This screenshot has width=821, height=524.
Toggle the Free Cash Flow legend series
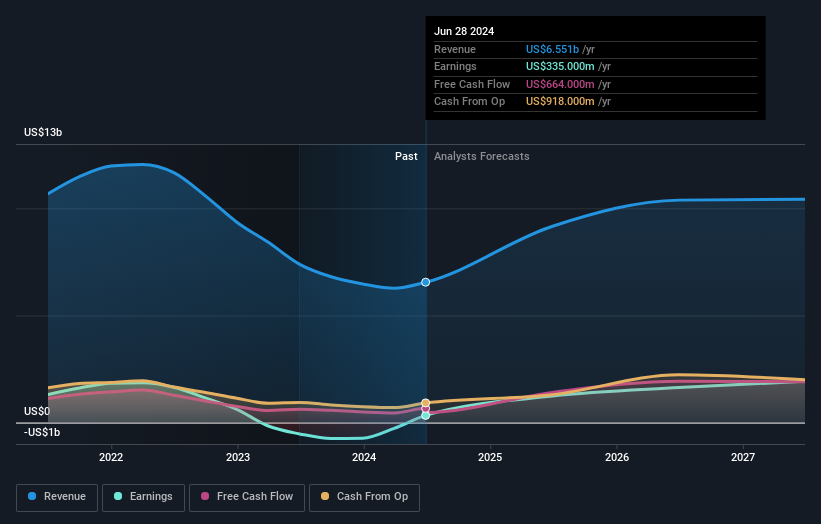(247, 497)
